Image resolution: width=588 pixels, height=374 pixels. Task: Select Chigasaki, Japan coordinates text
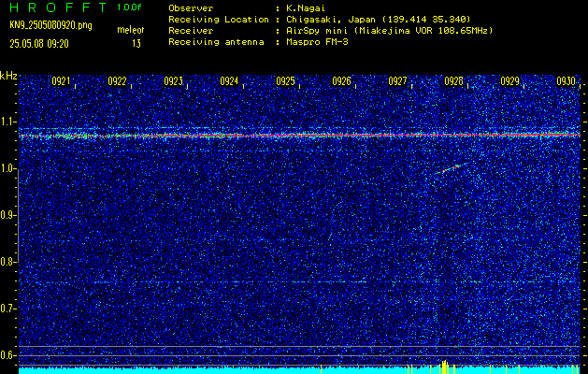(379, 19)
